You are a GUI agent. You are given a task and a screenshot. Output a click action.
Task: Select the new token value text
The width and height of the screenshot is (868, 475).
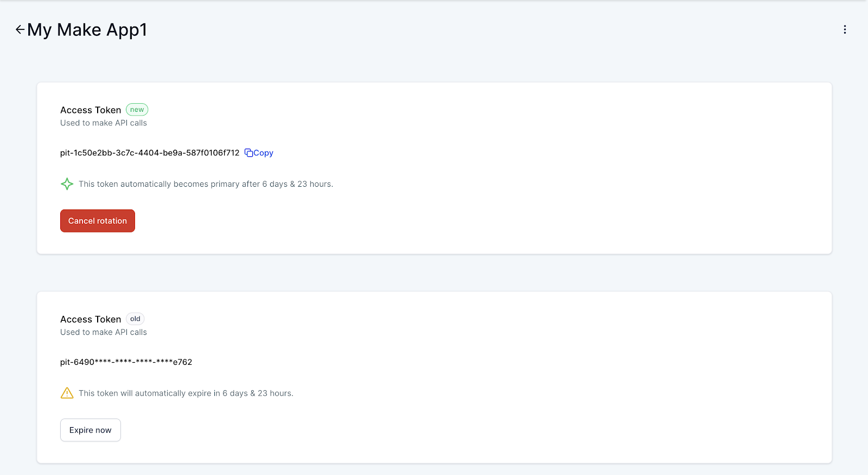tap(150, 153)
